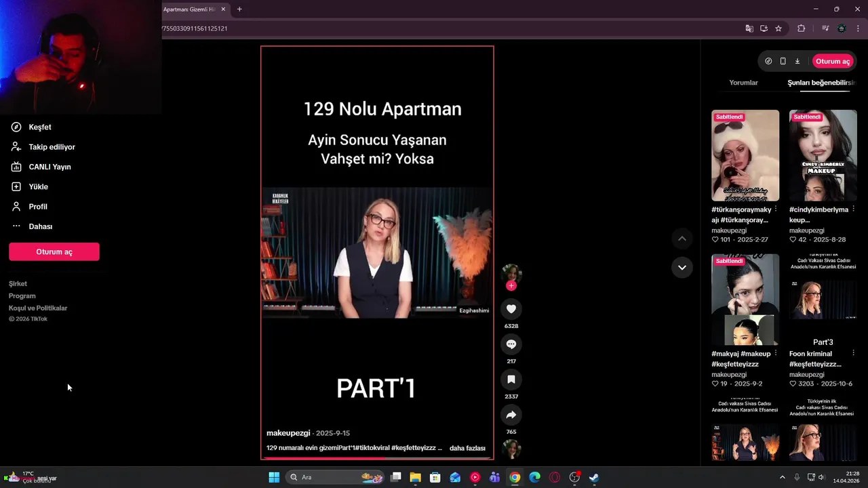This screenshot has height=488, width=868.
Task: Open Chrome three-dot menu
Action: pyautogui.click(x=858, y=28)
